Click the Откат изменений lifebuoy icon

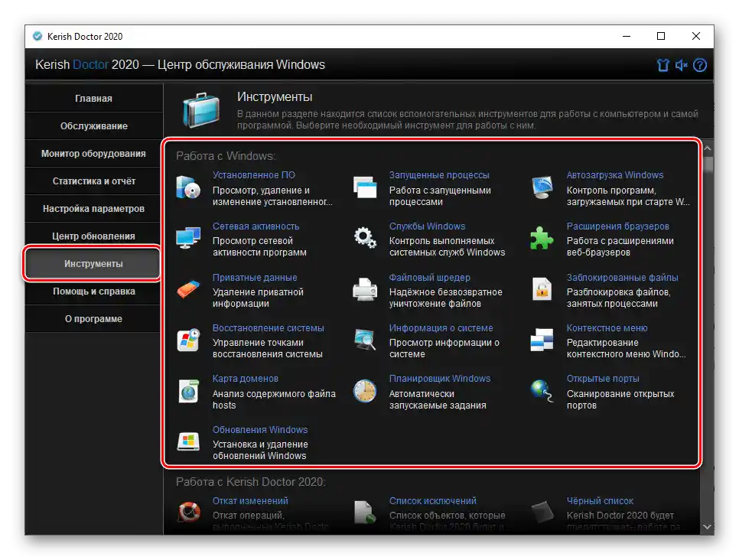[x=188, y=513]
